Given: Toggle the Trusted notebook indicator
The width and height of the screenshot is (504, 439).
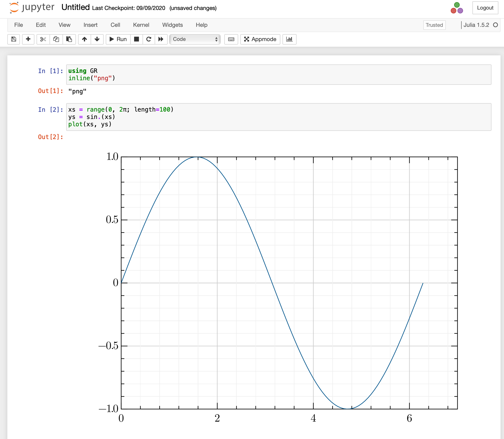Looking at the screenshot, I should 434,25.
